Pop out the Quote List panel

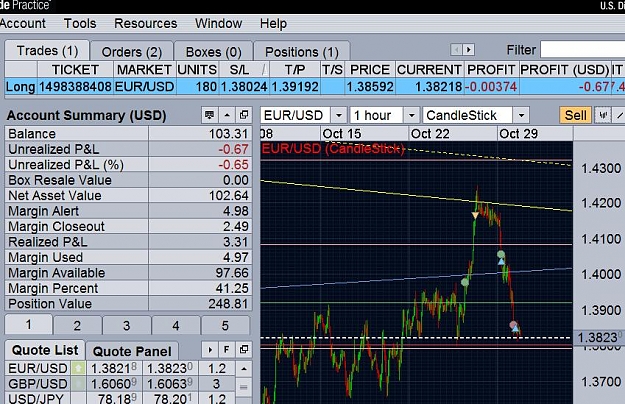coord(244,350)
